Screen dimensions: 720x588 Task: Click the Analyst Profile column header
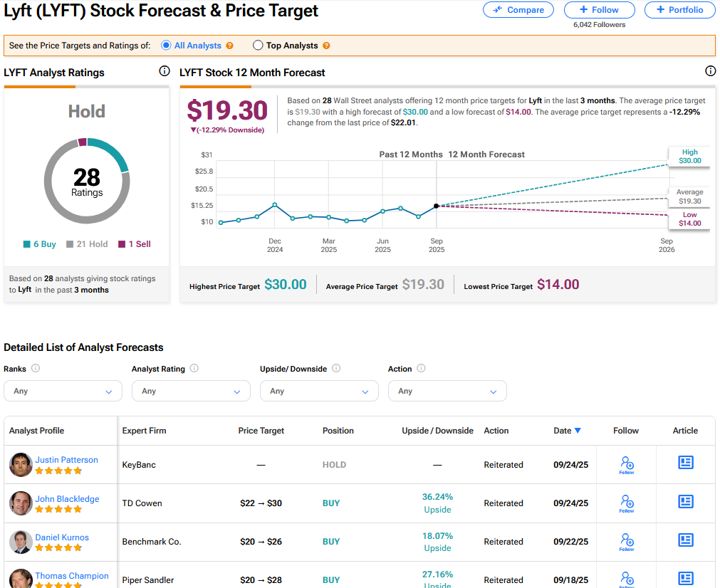[x=37, y=431]
